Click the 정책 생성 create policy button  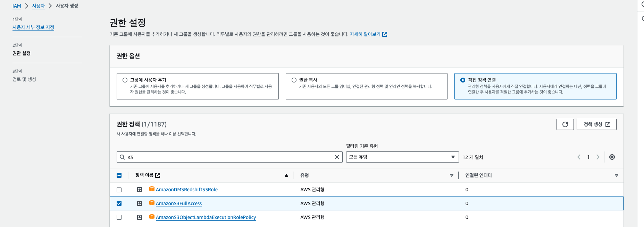(596, 124)
